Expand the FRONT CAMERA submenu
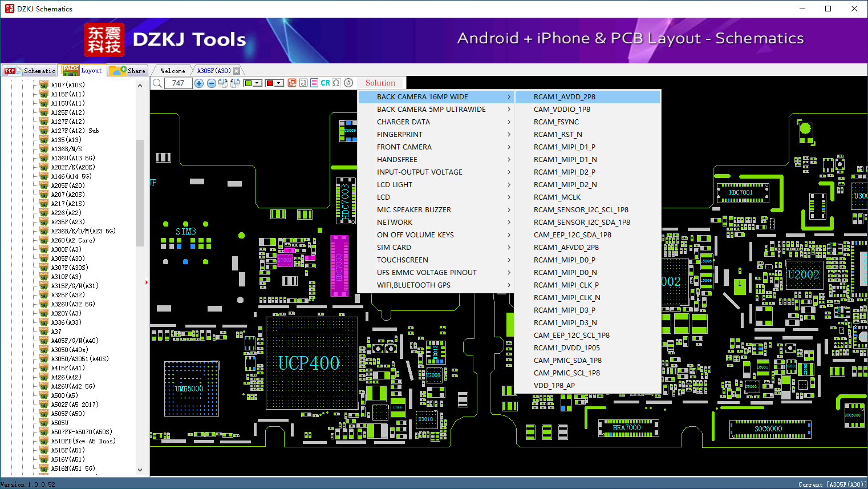Screen dimensions: 868x489 point(436,147)
